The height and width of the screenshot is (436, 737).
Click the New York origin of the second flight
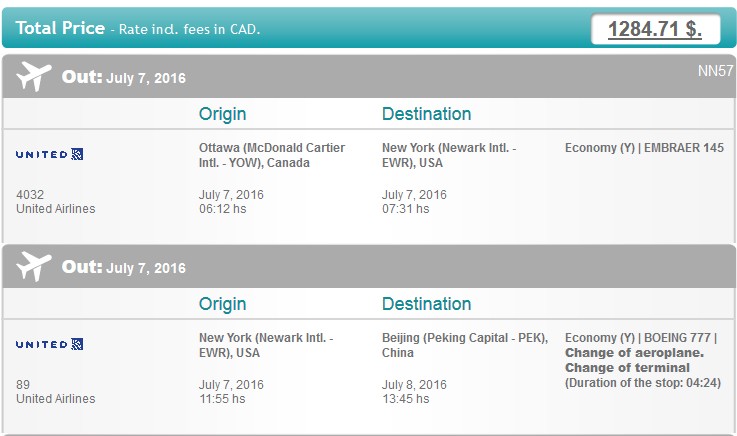pos(265,344)
